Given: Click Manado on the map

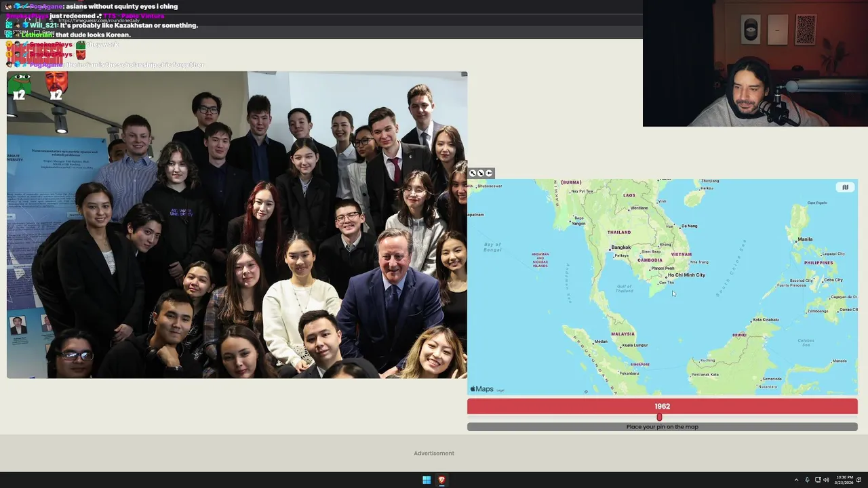Looking at the screenshot, I should click(839, 361).
